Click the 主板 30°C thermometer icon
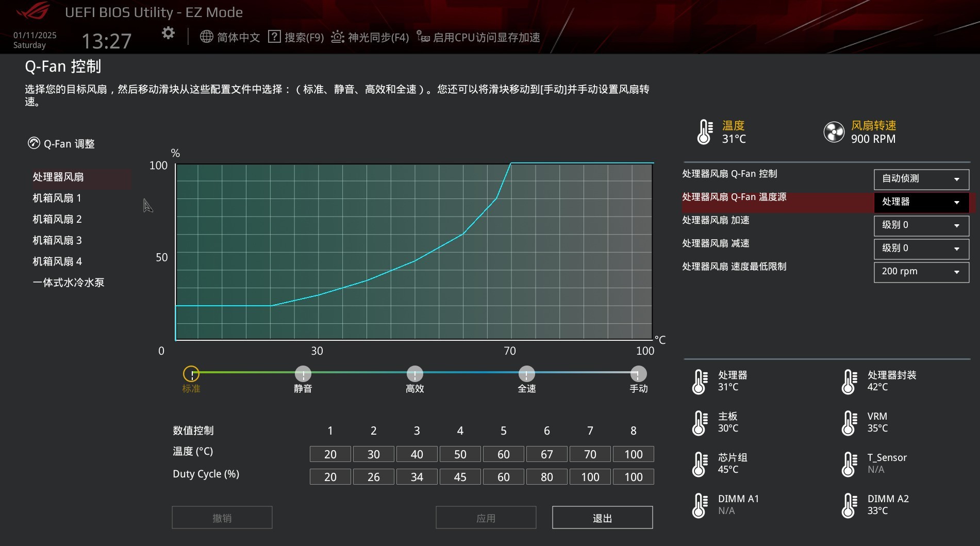This screenshot has width=980, height=546. tap(700, 423)
